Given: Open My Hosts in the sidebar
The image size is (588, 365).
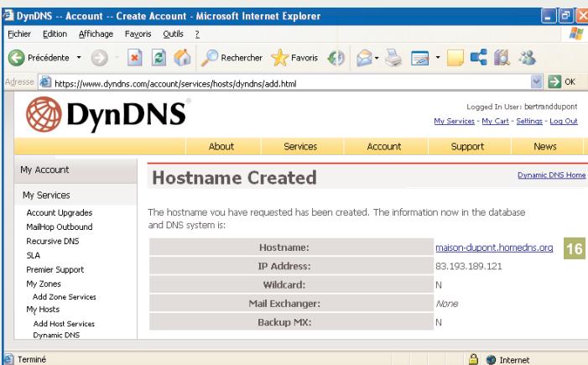Looking at the screenshot, I should pos(43,310).
